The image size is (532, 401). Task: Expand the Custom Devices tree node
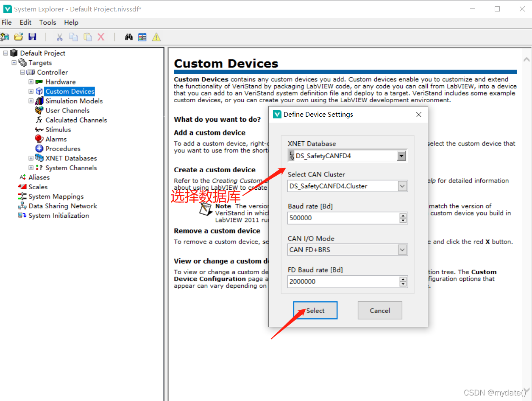click(31, 91)
